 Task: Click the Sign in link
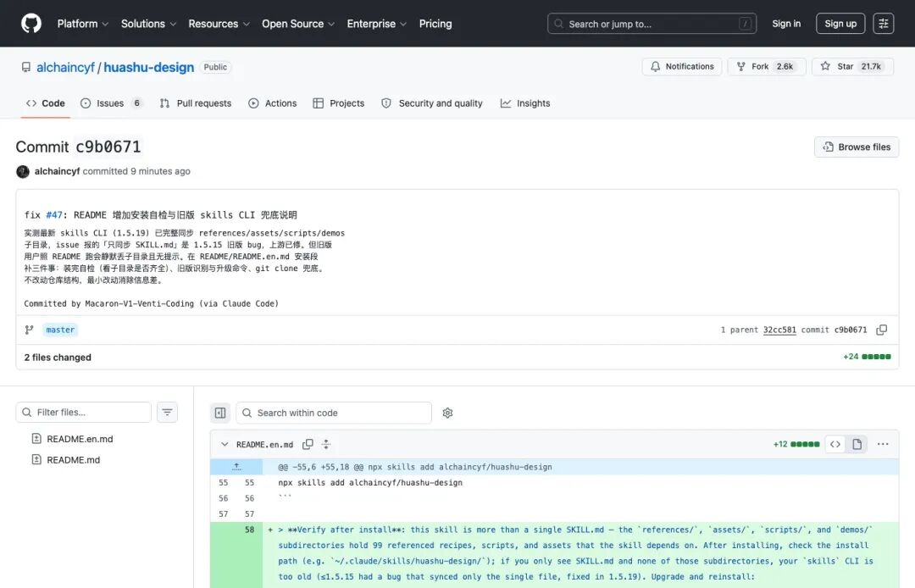pyautogui.click(x=786, y=24)
